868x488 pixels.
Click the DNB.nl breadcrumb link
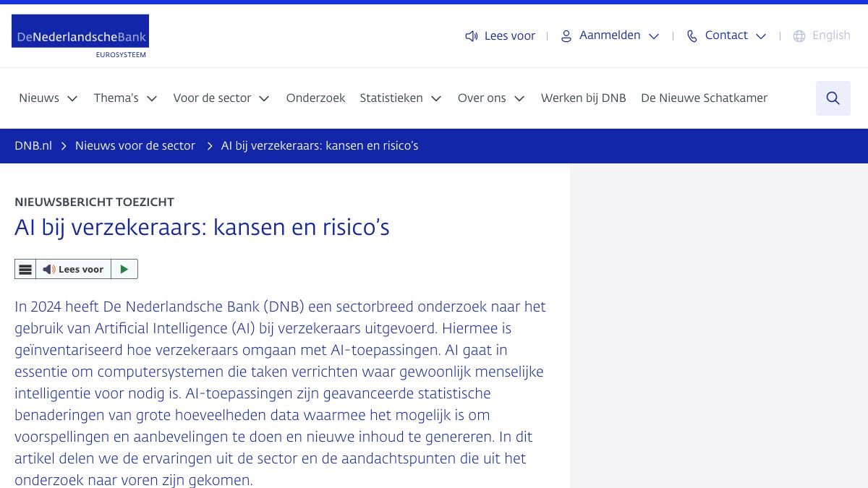pos(33,146)
